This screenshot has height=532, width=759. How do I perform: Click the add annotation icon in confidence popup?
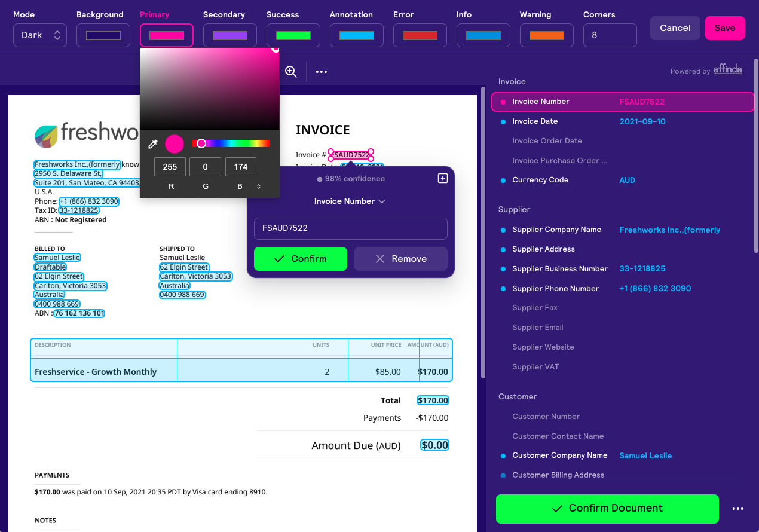coord(443,178)
